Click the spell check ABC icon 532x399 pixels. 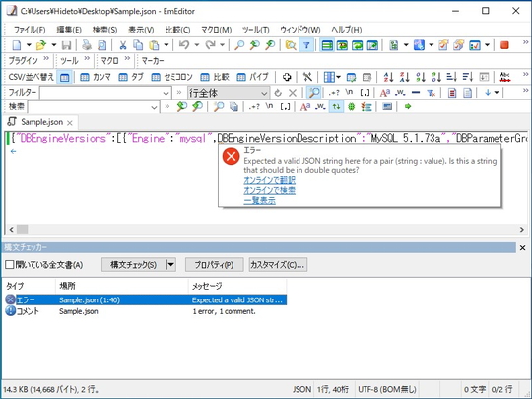coord(505,77)
